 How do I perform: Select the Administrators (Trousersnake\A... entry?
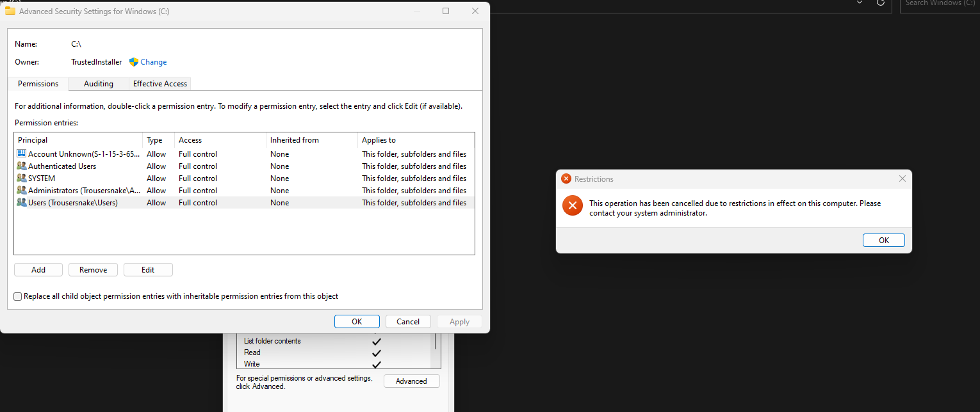244,191
